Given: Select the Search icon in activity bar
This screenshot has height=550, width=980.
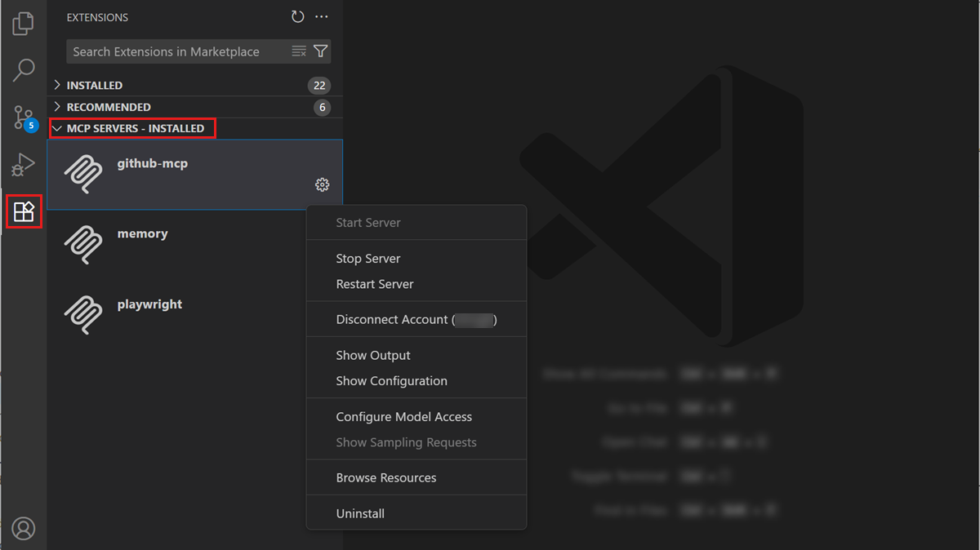Looking at the screenshot, I should click(23, 70).
